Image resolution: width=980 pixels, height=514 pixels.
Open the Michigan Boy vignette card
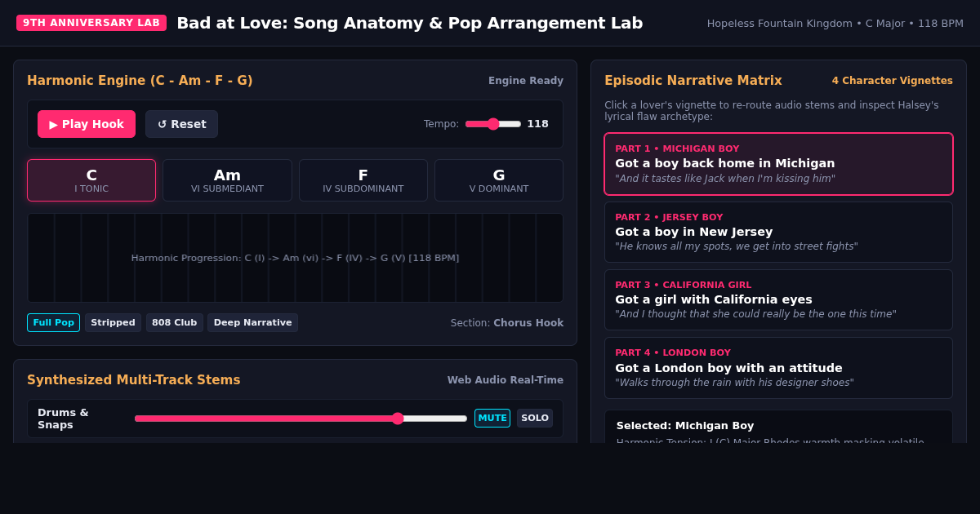point(778,164)
